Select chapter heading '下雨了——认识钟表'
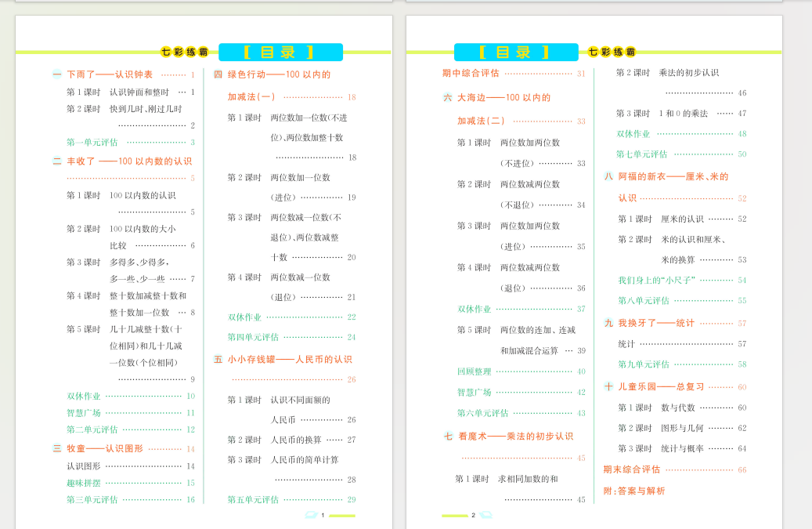 (x=110, y=74)
